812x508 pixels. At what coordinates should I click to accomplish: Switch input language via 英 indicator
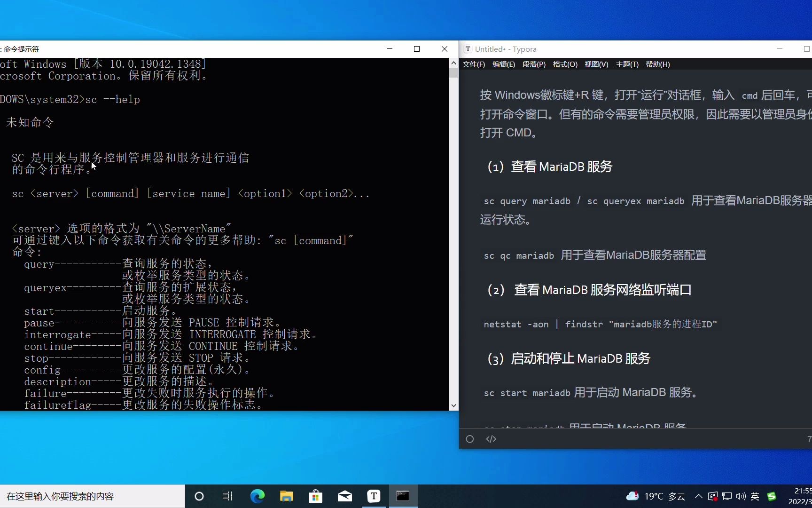pyautogui.click(x=755, y=496)
